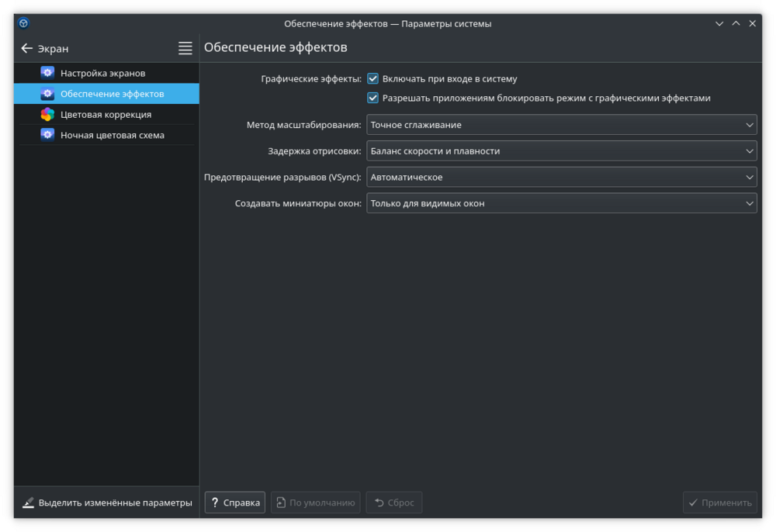Viewport: 776px width, 532px height.
Task: Click the app icon in the title bar
Action: 24,23
